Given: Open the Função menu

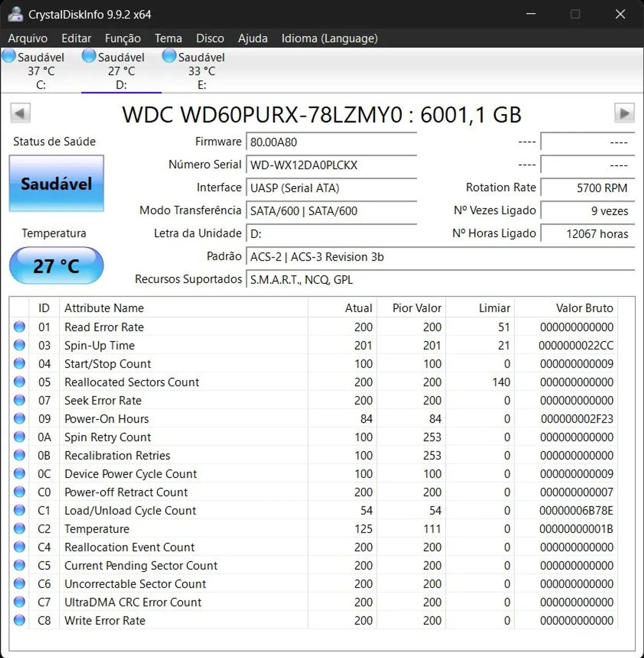Looking at the screenshot, I should point(123,38).
